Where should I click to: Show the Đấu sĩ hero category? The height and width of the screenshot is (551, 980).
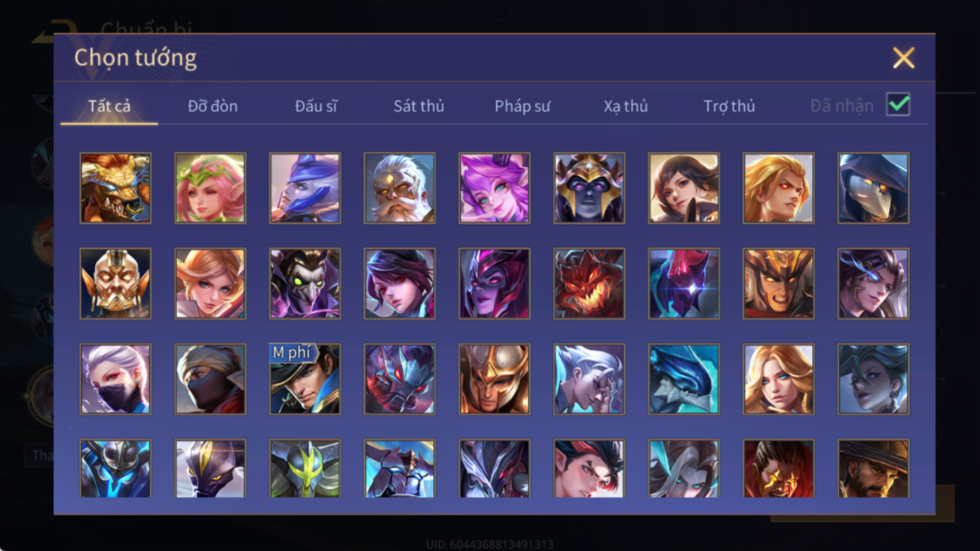click(316, 106)
